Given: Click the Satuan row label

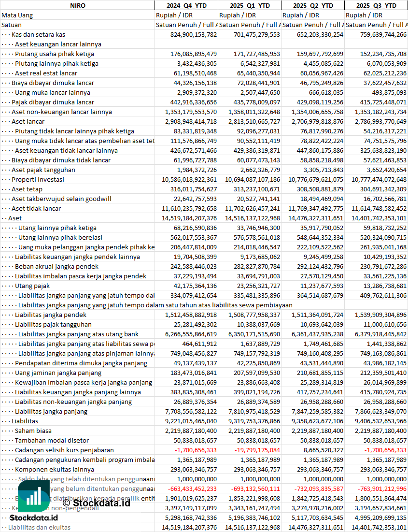Looking at the screenshot, I should click(x=12, y=25).
